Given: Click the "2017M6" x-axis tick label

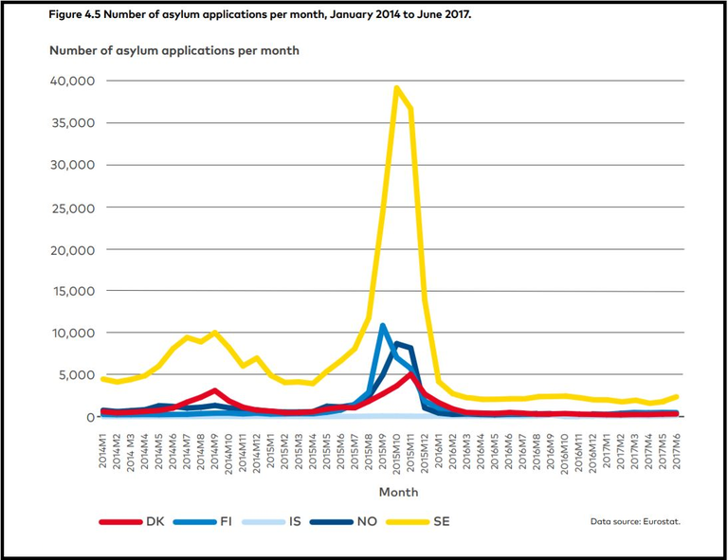Looking at the screenshot, I should click(674, 447).
